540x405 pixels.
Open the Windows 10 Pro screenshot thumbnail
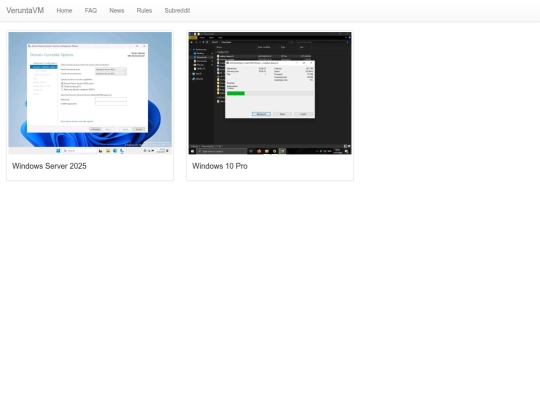pos(270,93)
